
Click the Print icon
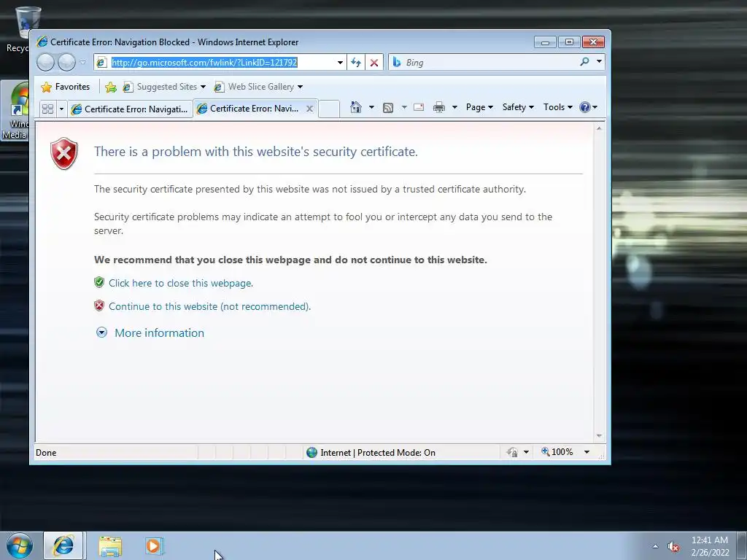(438, 108)
